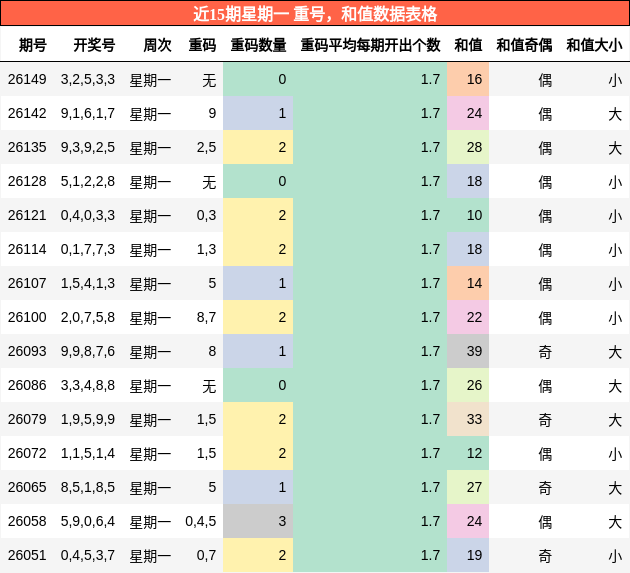630x573 pixels.
Task: Click period number 26121
Action: point(27,215)
